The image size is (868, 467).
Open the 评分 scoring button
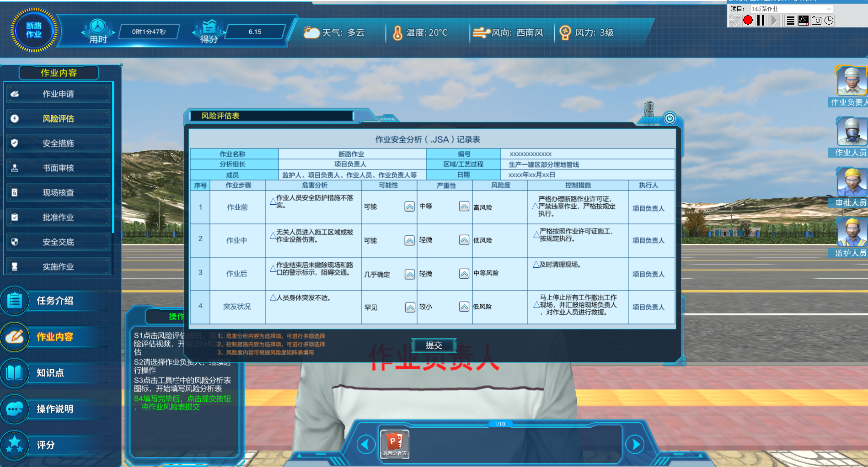(x=46, y=445)
